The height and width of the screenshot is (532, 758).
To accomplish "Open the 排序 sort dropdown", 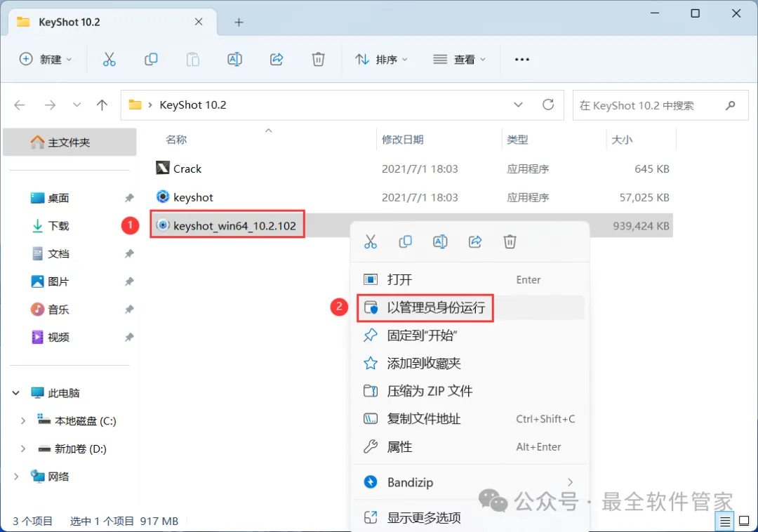I will tap(381, 60).
